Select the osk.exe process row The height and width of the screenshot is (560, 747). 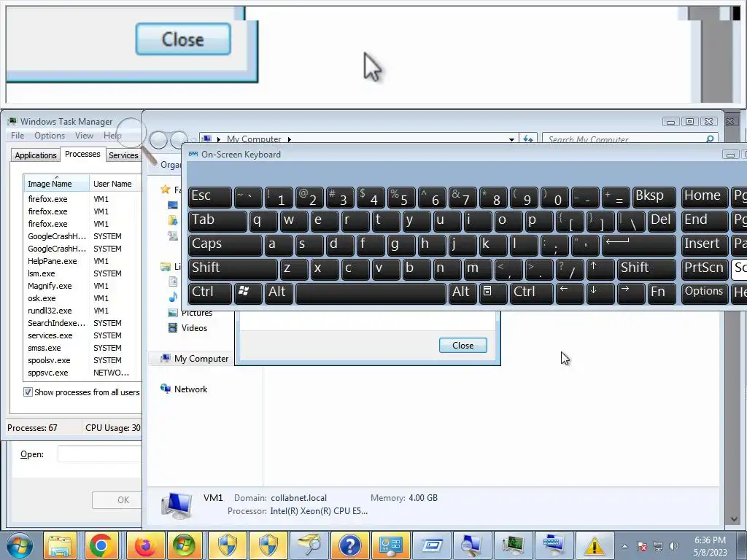[x=82, y=298]
